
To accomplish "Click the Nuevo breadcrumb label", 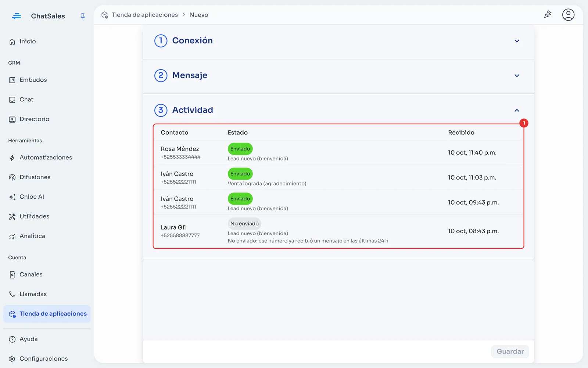I will [199, 15].
